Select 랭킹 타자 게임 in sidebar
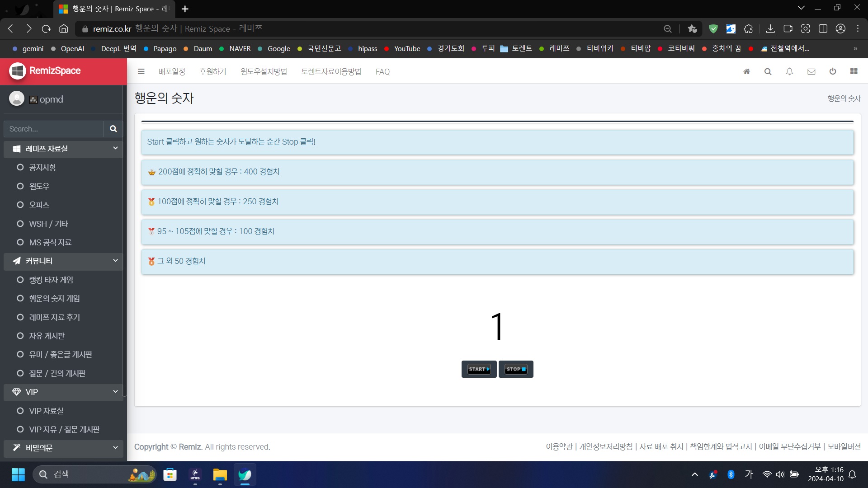Image resolution: width=868 pixels, height=488 pixels. point(51,280)
